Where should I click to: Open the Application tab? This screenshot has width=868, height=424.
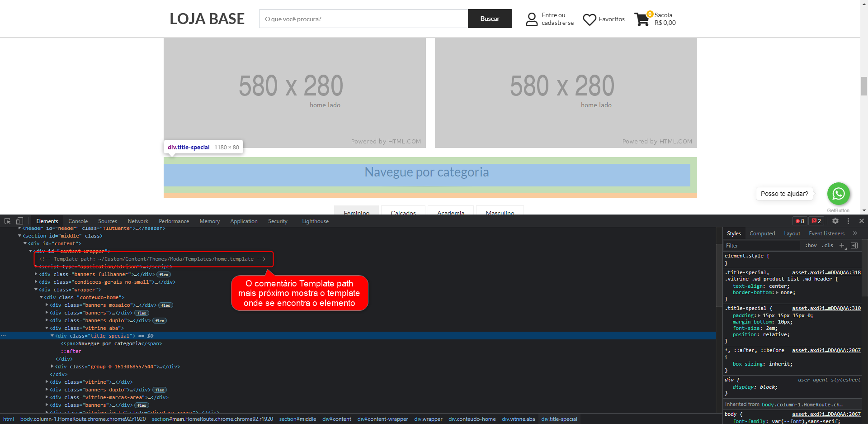pyautogui.click(x=244, y=221)
